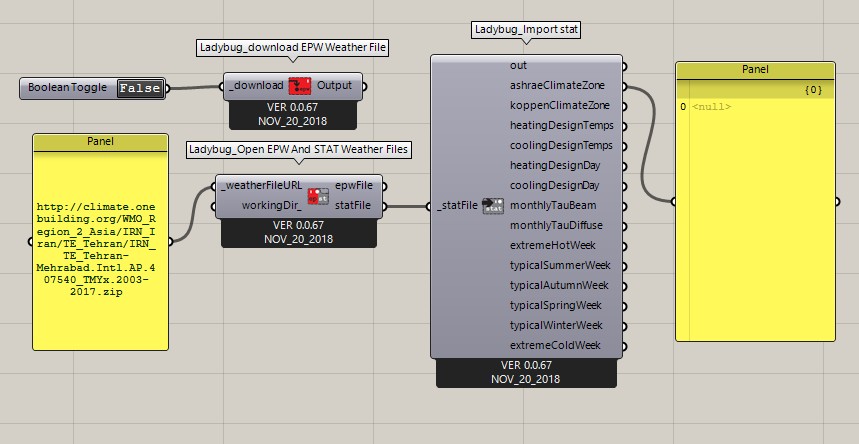
Task: Click the coolingDesignTemps output
Action: [561, 145]
